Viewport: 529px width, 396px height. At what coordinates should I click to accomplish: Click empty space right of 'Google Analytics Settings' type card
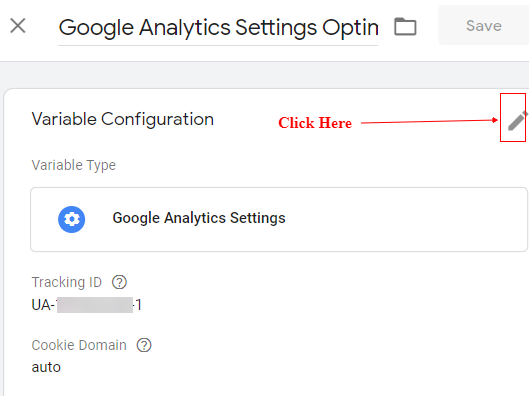(405, 219)
